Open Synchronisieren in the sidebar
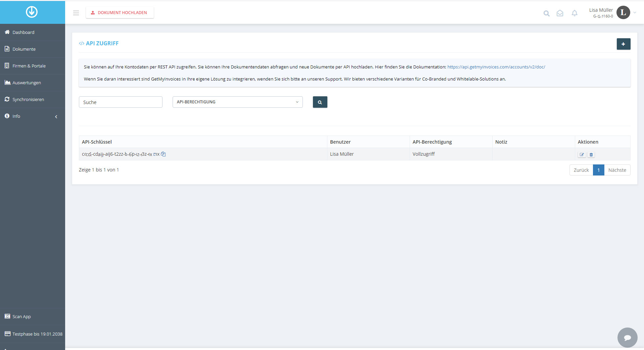The height and width of the screenshot is (350, 644). (33, 99)
